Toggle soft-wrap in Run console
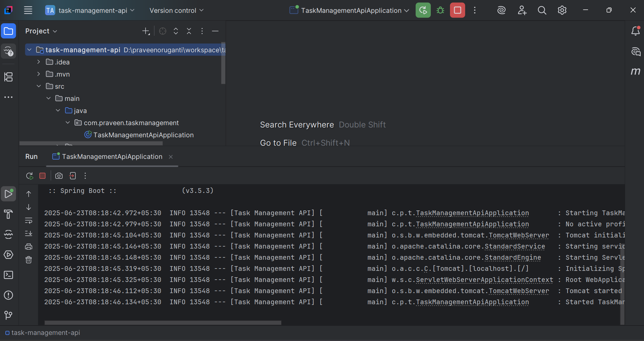Screen dimensions: 644x341 29,220
